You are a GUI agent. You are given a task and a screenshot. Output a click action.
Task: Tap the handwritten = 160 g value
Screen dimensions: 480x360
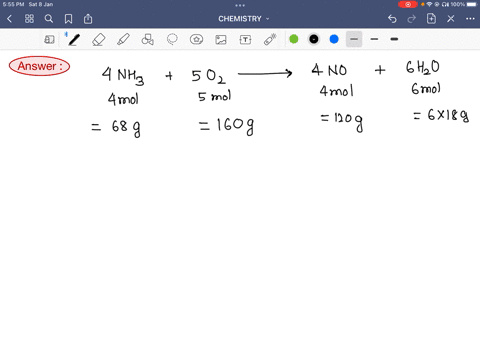point(226,126)
